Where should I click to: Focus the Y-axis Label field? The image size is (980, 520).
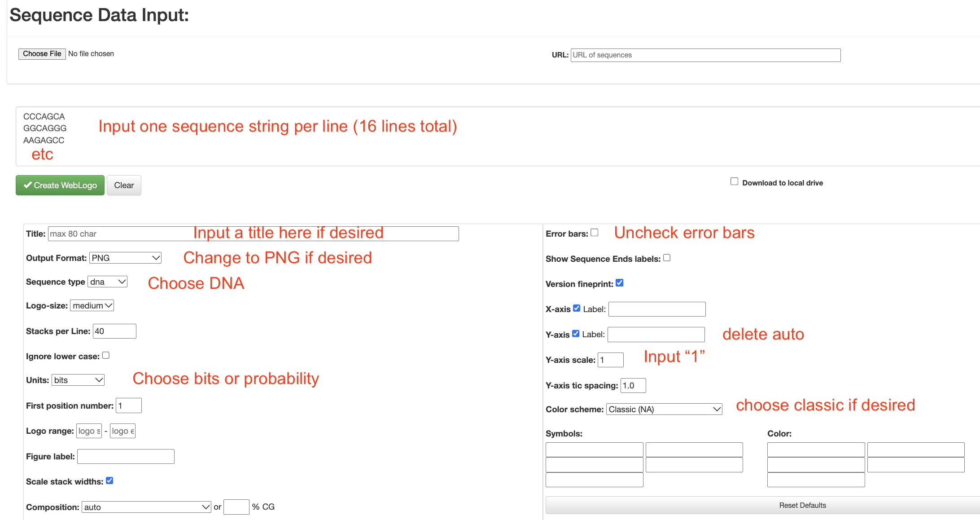point(656,335)
